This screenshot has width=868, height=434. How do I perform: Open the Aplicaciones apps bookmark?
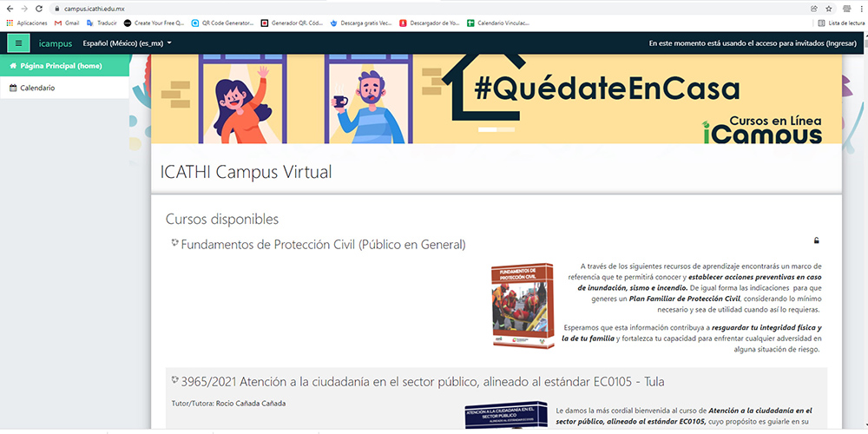coord(26,23)
